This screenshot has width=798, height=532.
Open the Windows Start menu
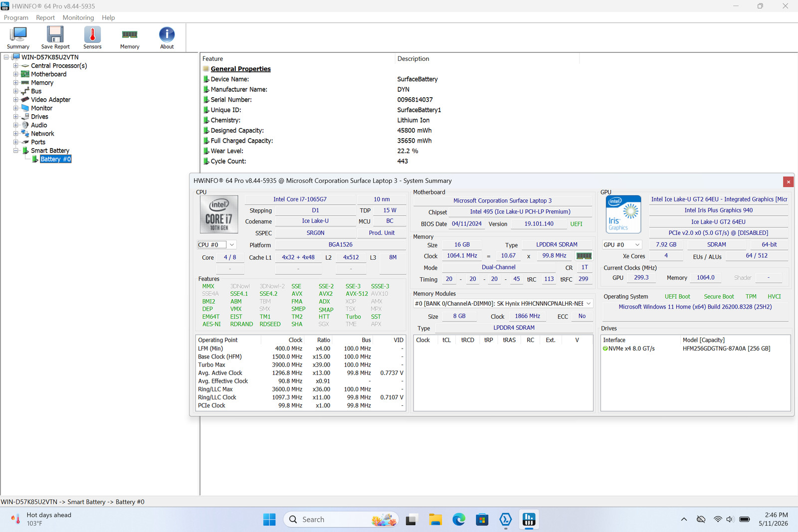pyautogui.click(x=269, y=520)
